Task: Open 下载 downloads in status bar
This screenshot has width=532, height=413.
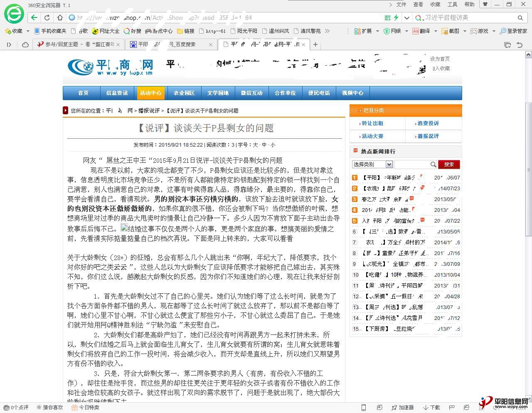Action: [431, 408]
